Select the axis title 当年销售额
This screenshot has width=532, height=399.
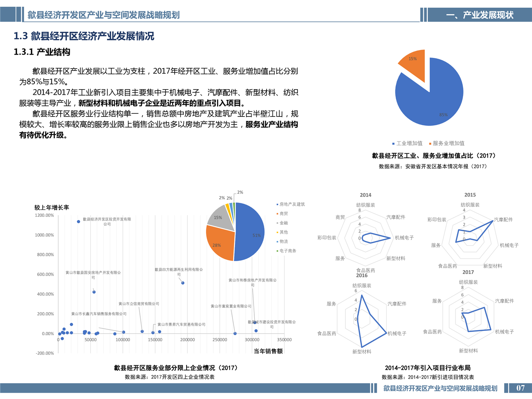268,351
